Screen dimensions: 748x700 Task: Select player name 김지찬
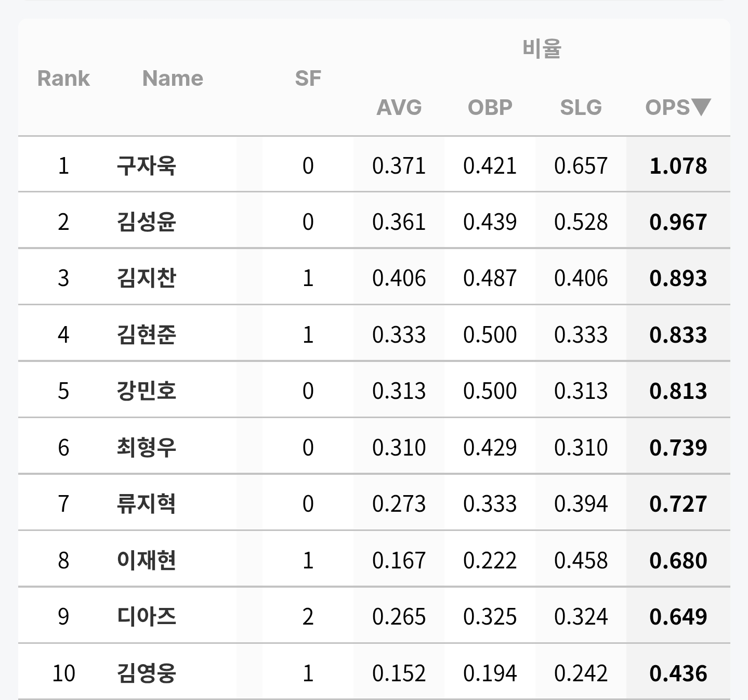click(147, 278)
